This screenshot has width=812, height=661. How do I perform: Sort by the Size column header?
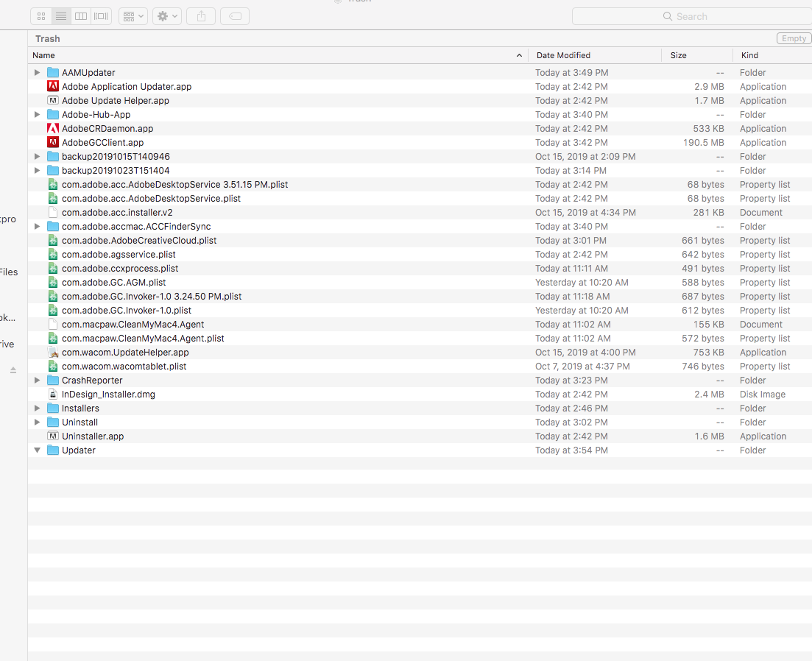point(697,55)
